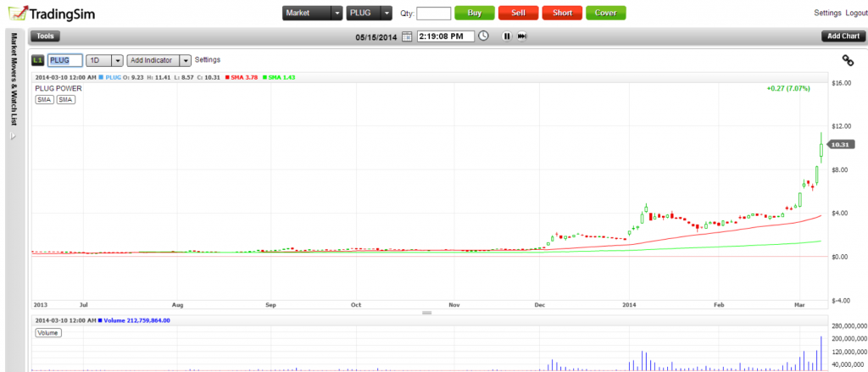Fast forward the simulation

point(521,36)
